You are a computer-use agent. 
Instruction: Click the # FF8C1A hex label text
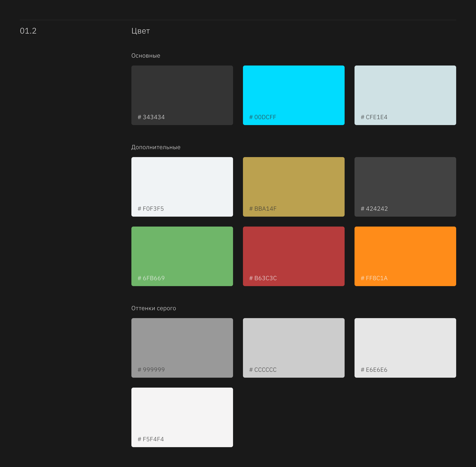374,278
